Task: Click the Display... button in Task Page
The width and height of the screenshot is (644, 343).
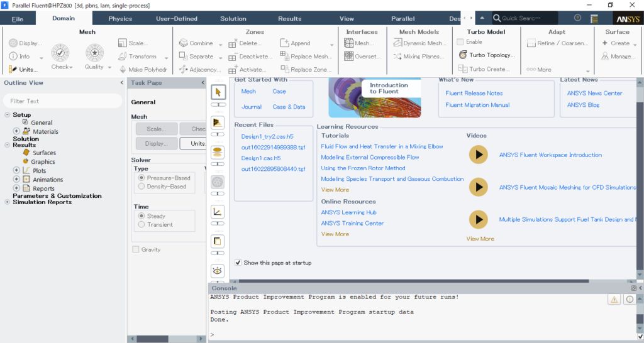Action: click(x=157, y=144)
